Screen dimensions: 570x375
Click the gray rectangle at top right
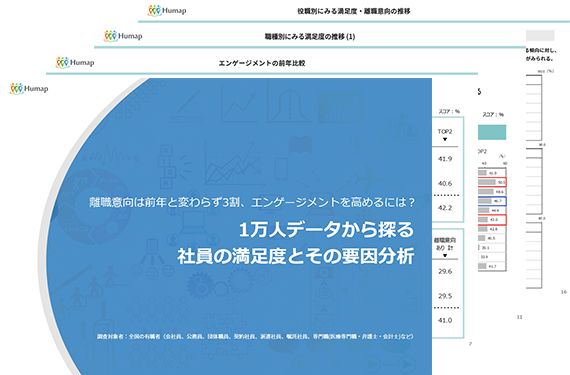point(540,36)
